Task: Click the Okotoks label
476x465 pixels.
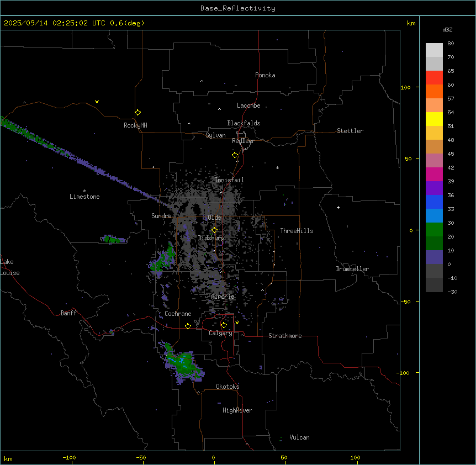Action: click(228, 387)
